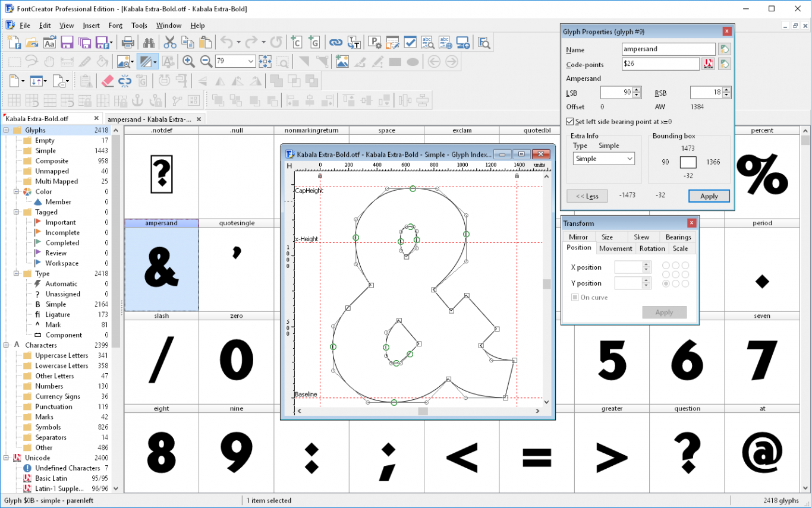
Task: Click the Undo arrow icon
Action: point(226,42)
